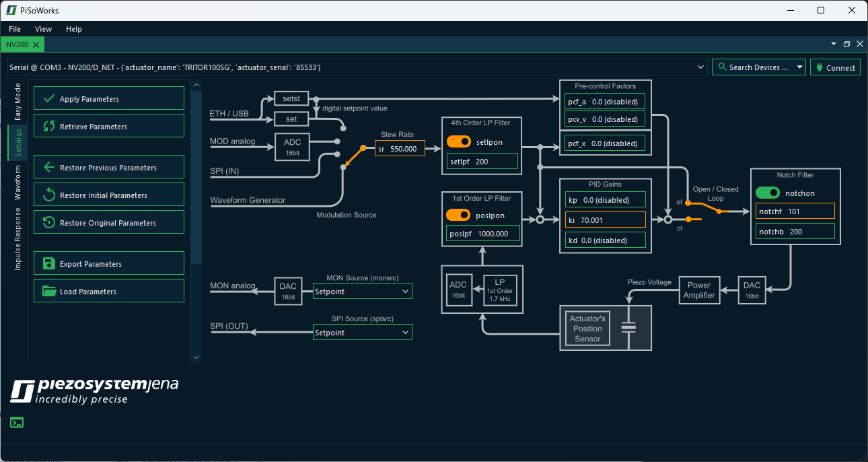Click the Restore Initial Parameters icon
The image size is (868, 462).
click(48, 195)
